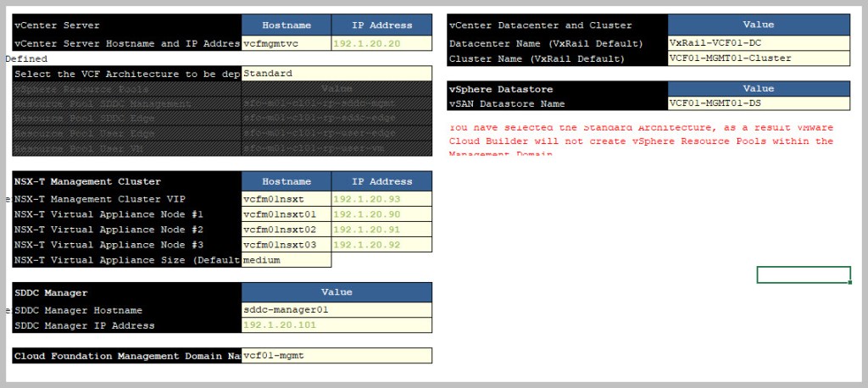Viewport: 868px width, 388px height.
Task: Click the vCenter Server section header
Action: click(127, 25)
